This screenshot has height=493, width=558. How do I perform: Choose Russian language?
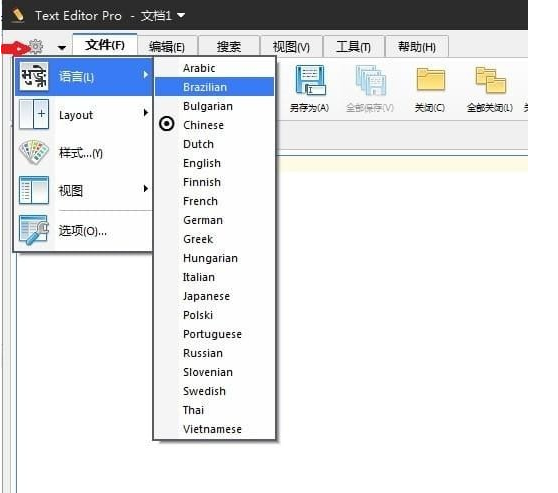pyautogui.click(x=215, y=353)
